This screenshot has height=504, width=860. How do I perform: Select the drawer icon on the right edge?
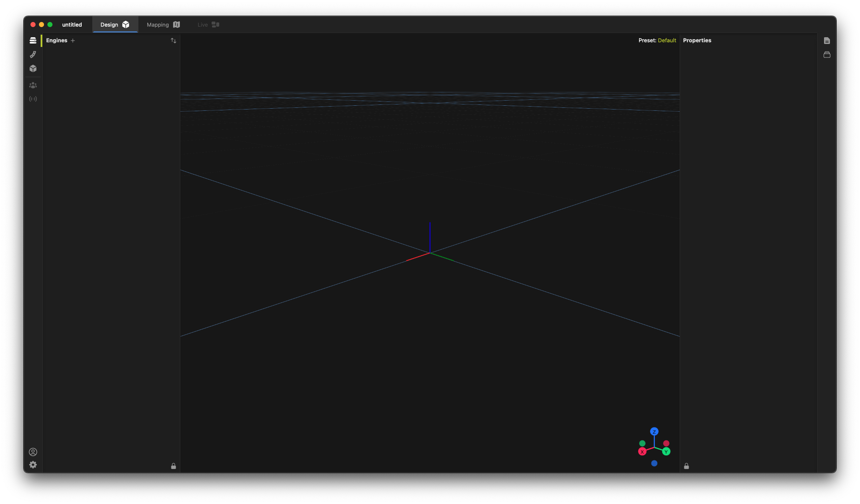tap(827, 54)
